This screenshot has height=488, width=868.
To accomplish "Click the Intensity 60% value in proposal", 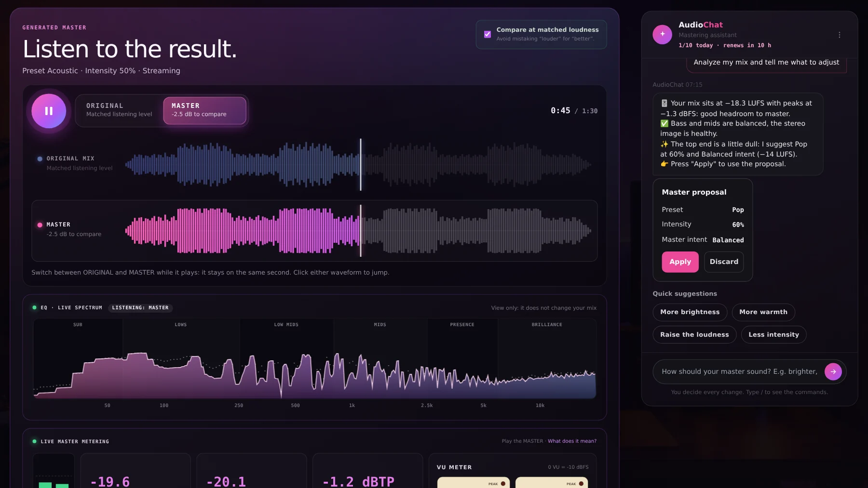I will (x=738, y=225).
